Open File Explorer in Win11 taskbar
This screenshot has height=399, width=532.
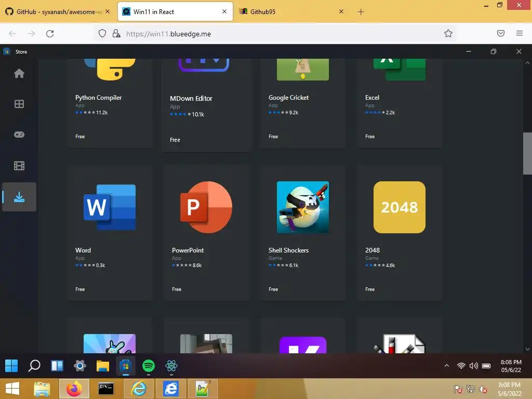[x=102, y=366]
